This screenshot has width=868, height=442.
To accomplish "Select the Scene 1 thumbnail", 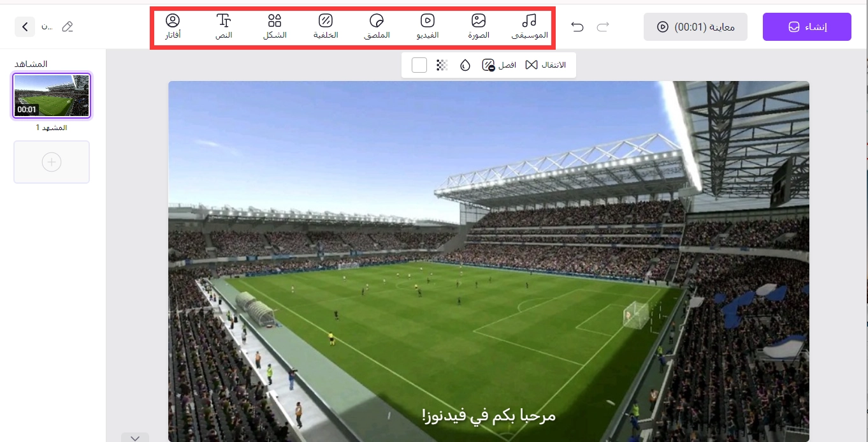I will coord(52,96).
